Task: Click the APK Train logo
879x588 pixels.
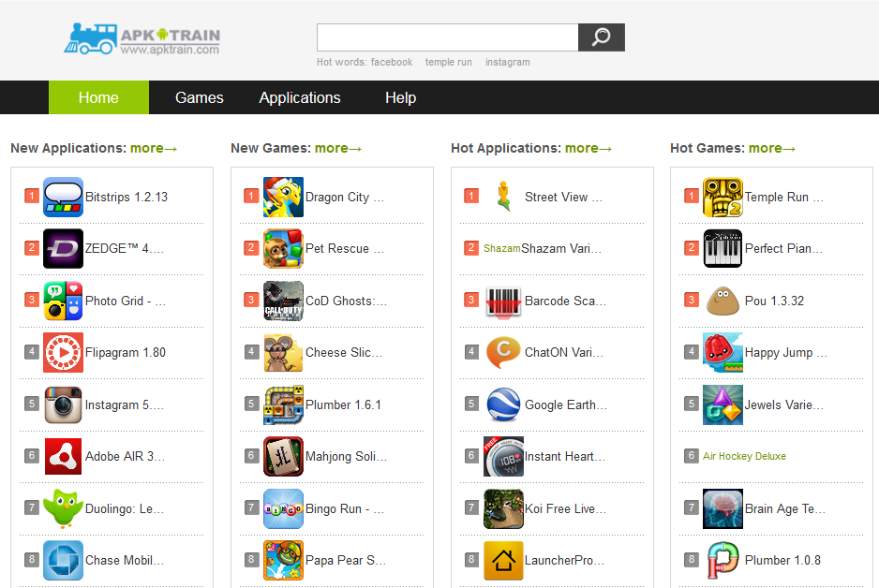Action: coord(142,39)
